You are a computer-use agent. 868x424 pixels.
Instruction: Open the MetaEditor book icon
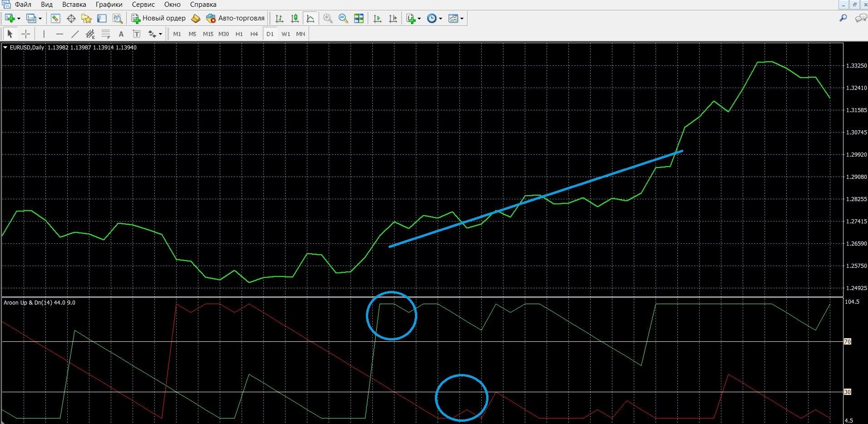point(196,18)
